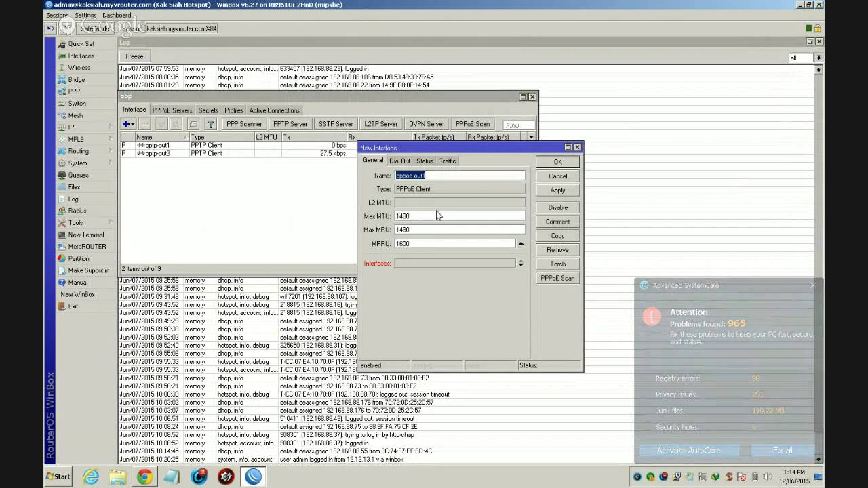Open Chrome from the taskbar
This screenshot has height=488, width=868.
pos(144,476)
